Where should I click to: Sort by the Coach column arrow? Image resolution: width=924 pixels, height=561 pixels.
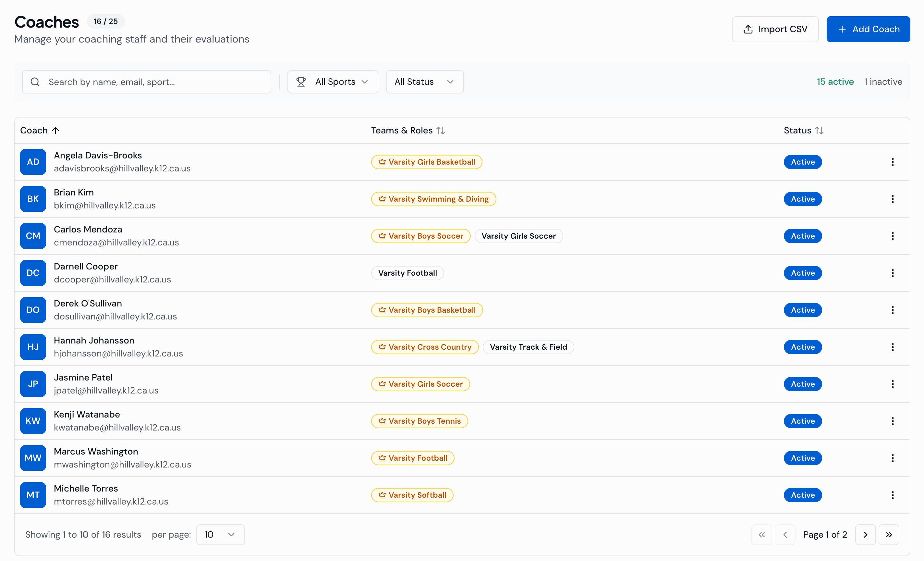pyautogui.click(x=56, y=130)
